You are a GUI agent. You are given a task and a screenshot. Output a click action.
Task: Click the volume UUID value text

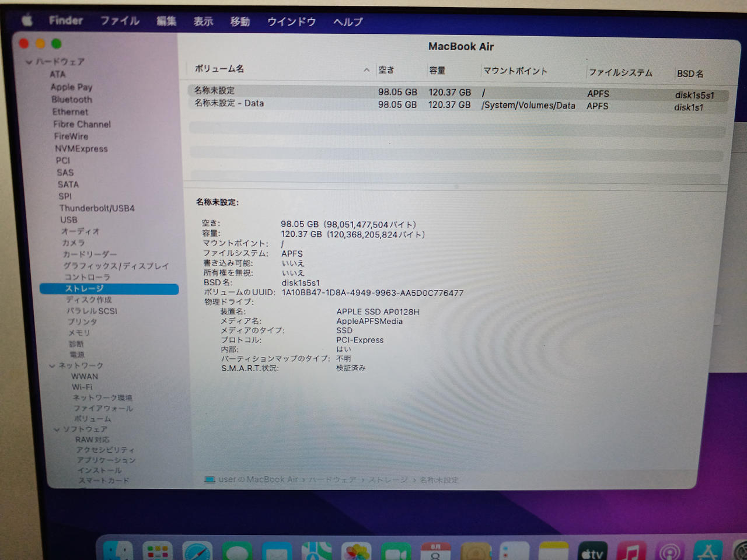tap(372, 293)
